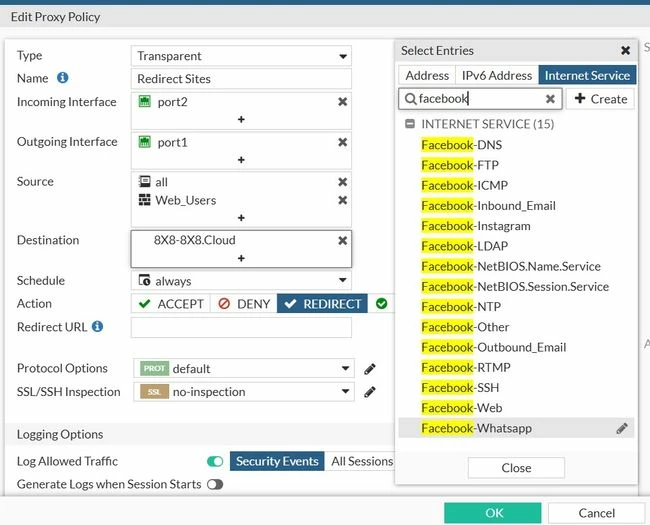
Task: Click the green check status icon beside REDIRECT
Action: [x=381, y=304]
